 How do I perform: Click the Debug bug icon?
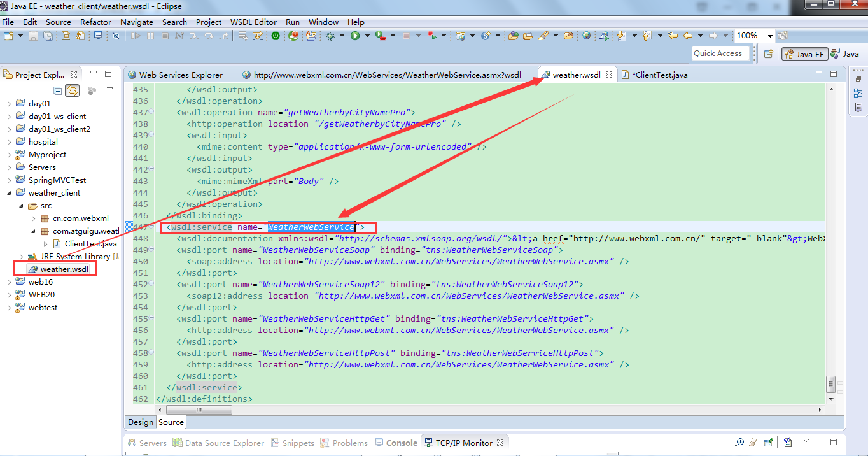click(330, 36)
